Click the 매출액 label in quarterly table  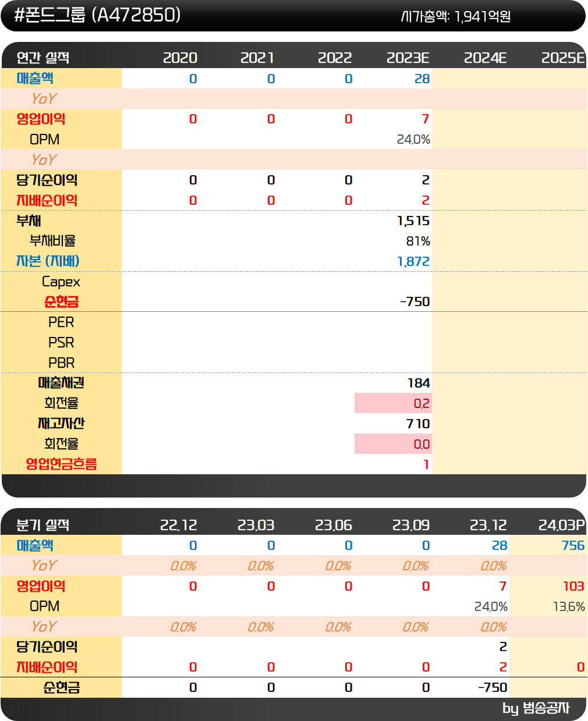pyautogui.click(x=35, y=545)
